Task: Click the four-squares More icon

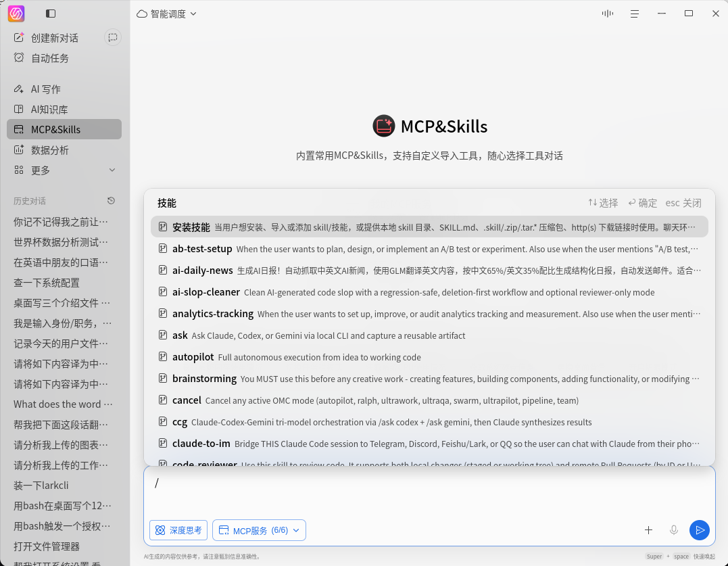Action: (x=18, y=170)
